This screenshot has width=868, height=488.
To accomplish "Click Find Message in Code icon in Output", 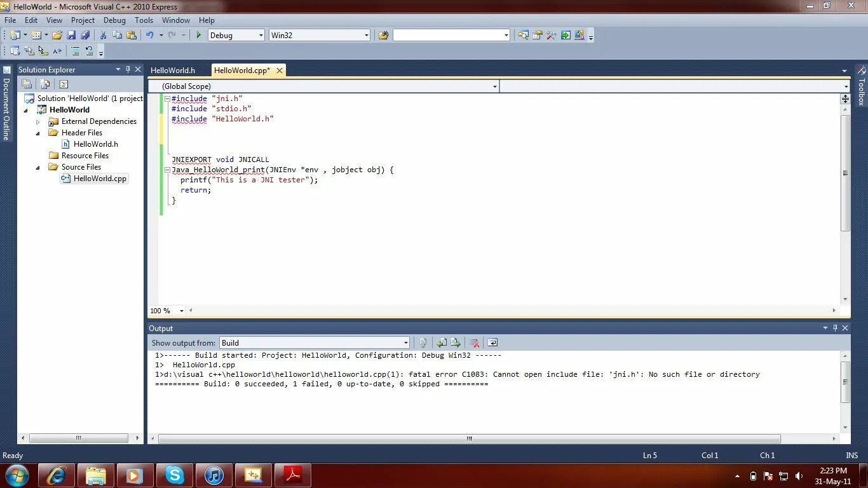I will point(423,342).
